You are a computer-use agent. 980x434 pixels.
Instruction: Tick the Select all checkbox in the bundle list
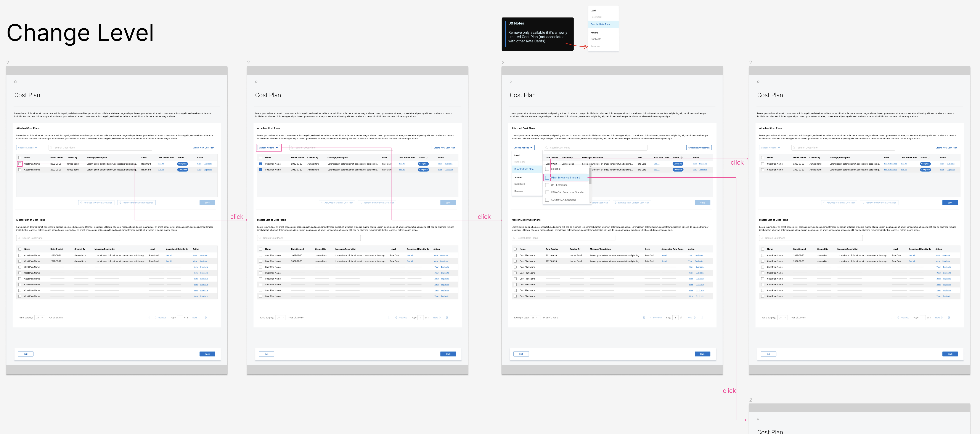coord(547,169)
